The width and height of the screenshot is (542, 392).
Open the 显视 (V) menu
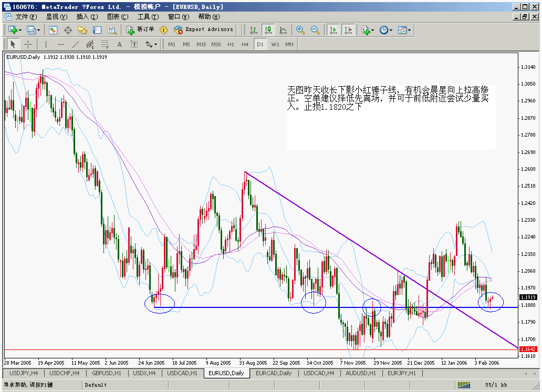click(57, 17)
